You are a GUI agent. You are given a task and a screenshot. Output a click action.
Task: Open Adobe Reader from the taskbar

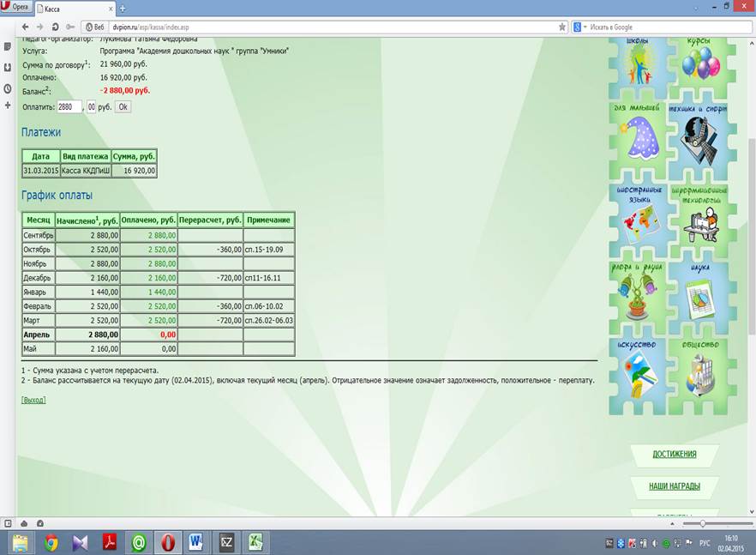(110, 543)
